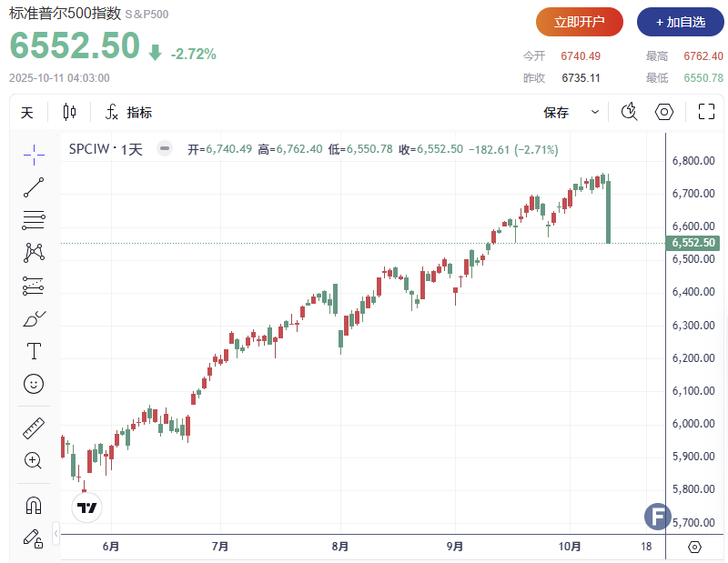Screen dimensions: 728x563
Task: Open the price range prediction tool
Action: click(x=34, y=286)
